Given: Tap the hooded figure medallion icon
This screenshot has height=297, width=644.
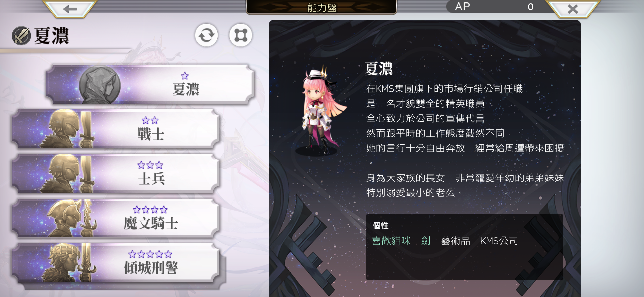Looking at the screenshot, I should point(100,85).
